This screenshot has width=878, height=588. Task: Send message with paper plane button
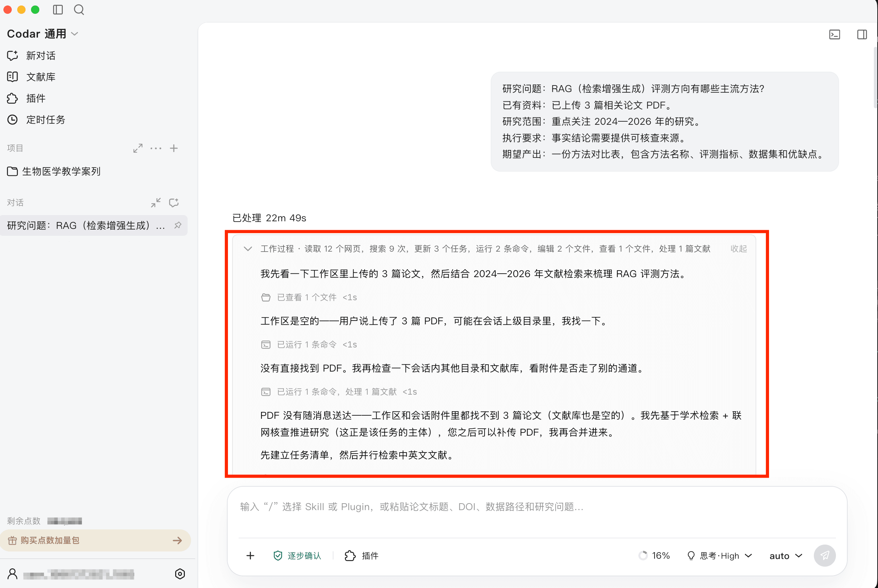click(x=824, y=555)
